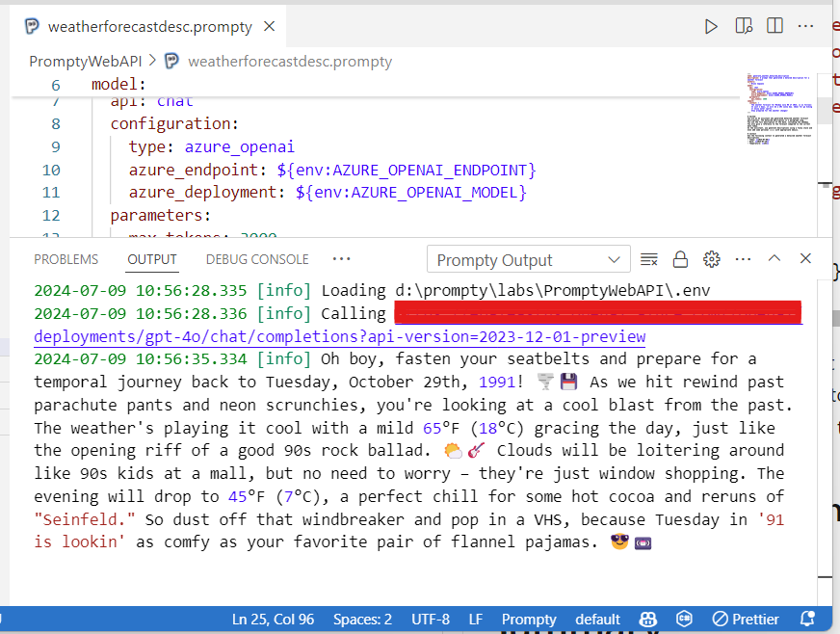The height and width of the screenshot is (634, 840).
Task: Split the editor right
Action: point(774,26)
